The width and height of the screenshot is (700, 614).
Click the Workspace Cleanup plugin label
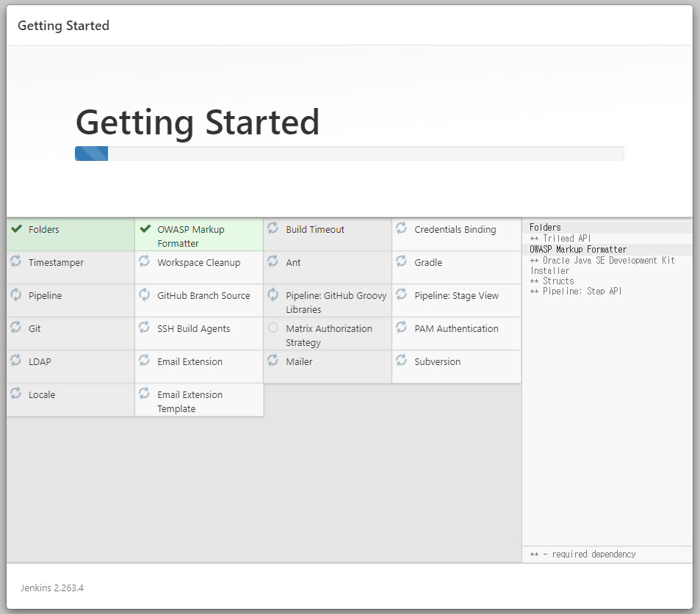198,263
